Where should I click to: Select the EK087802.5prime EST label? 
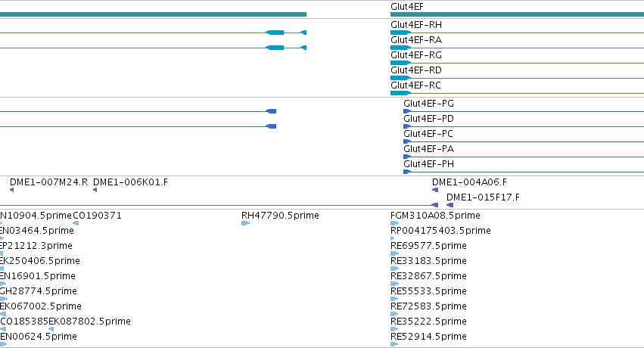tap(89, 322)
